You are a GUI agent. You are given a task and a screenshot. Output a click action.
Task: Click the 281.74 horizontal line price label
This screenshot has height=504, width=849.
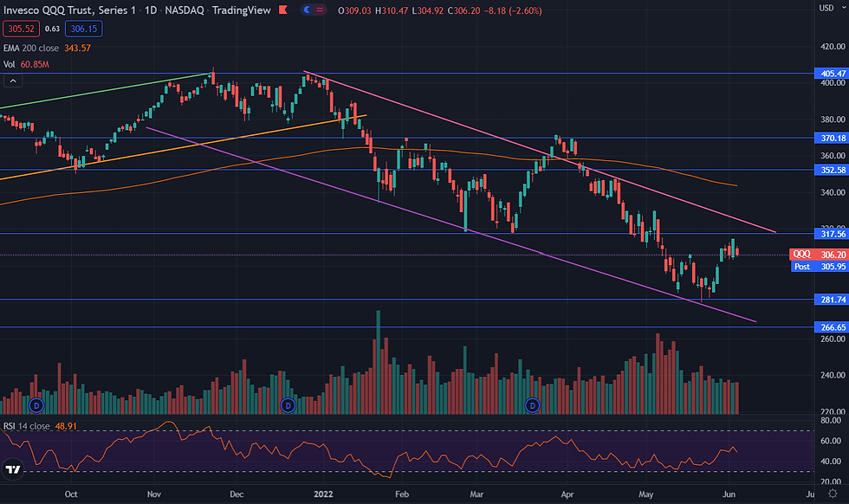tap(831, 300)
